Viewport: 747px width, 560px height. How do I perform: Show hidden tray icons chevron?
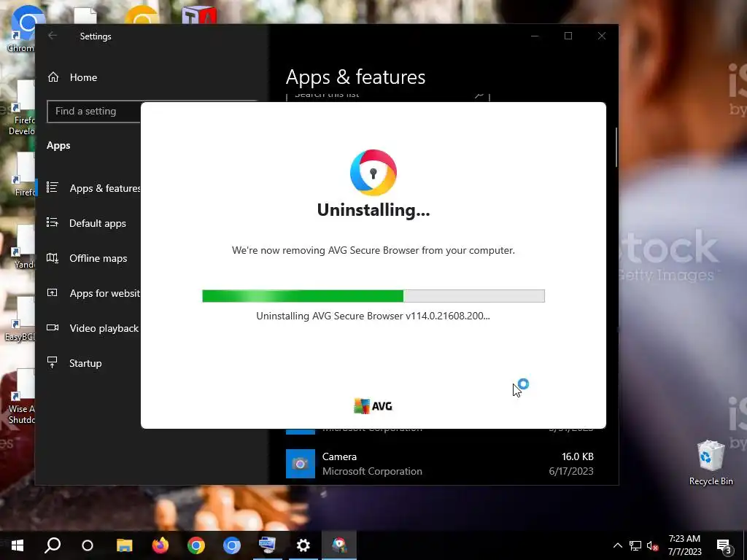point(617,545)
